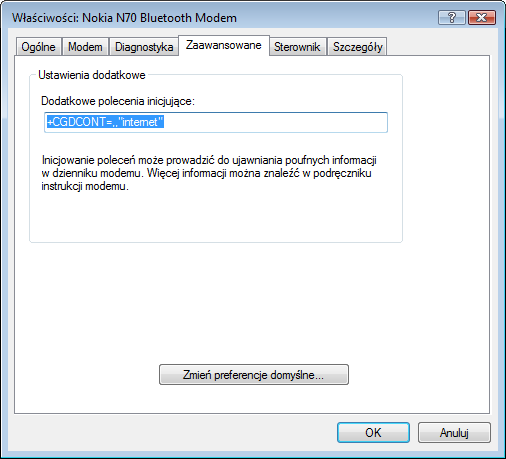Image resolution: width=506 pixels, height=459 pixels.
Task: Activate the Zaawansowane tab
Action: pyautogui.click(x=224, y=45)
